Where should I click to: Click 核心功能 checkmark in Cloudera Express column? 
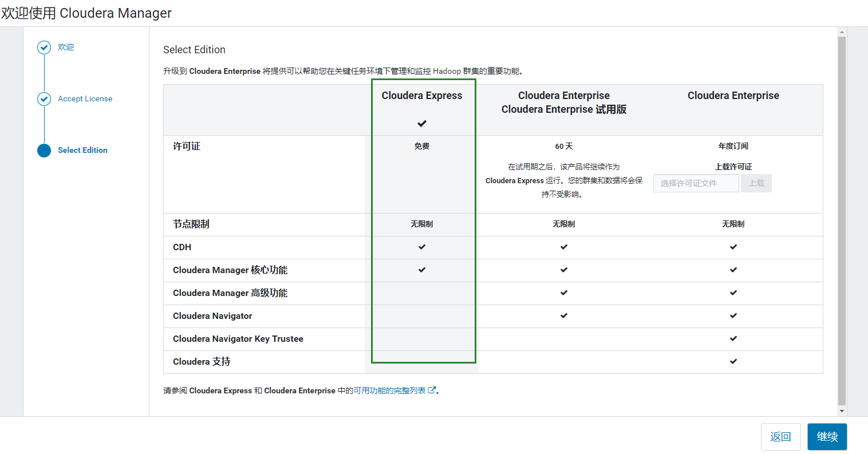[x=422, y=270]
